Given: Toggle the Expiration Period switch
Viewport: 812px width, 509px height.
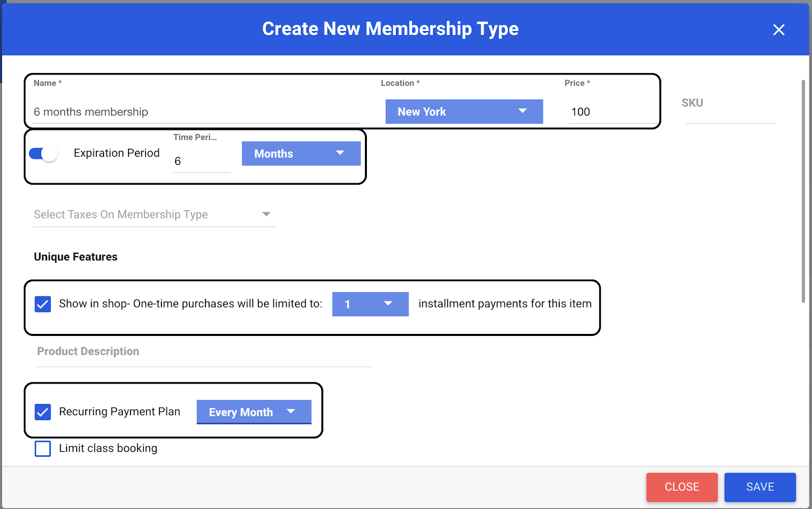Looking at the screenshot, I should (x=43, y=153).
